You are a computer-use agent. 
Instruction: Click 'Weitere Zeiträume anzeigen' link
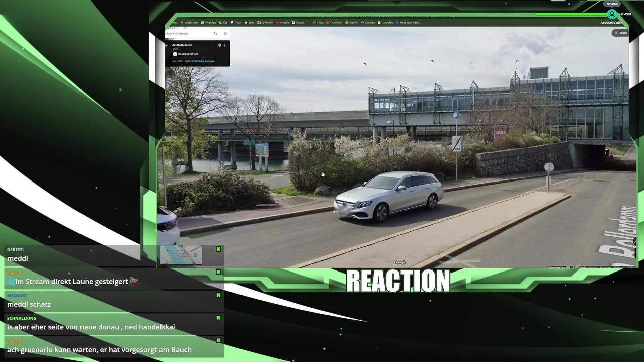tap(200, 61)
